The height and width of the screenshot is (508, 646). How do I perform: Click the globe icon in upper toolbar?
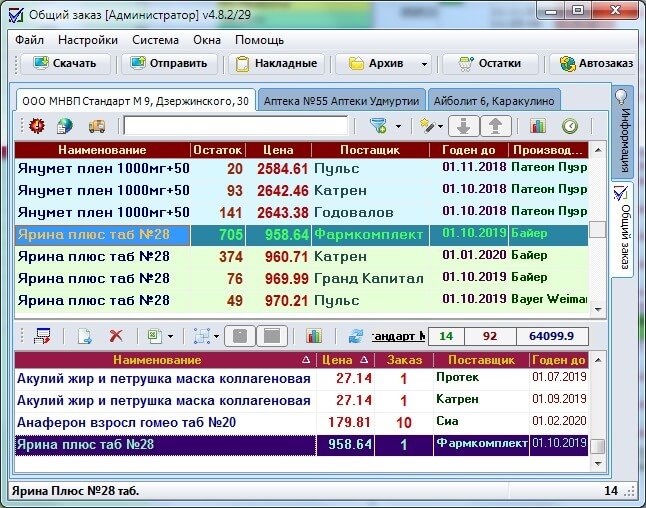(65, 126)
